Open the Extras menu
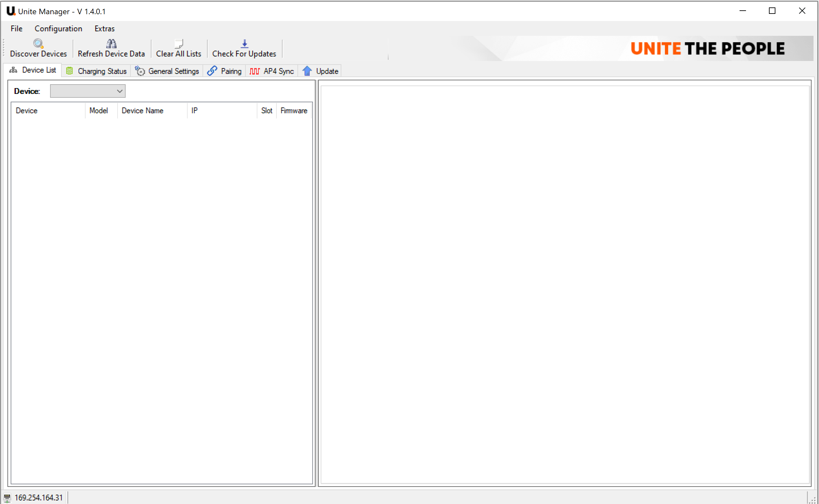 pyautogui.click(x=104, y=29)
